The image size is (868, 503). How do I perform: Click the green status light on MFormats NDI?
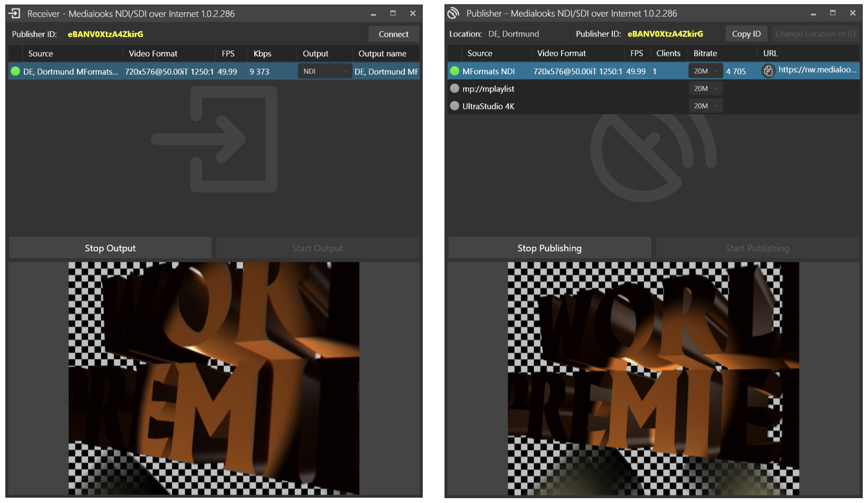coord(454,71)
